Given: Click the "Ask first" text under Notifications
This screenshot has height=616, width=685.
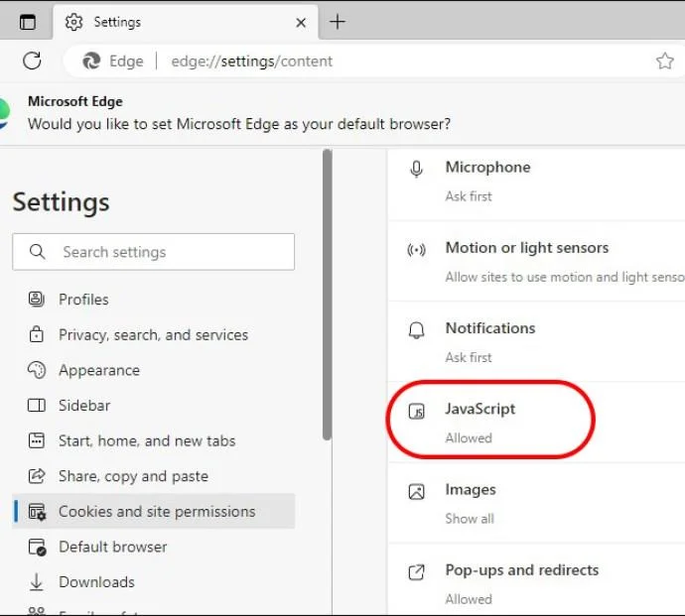Looking at the screenshot, I should 469,357.
